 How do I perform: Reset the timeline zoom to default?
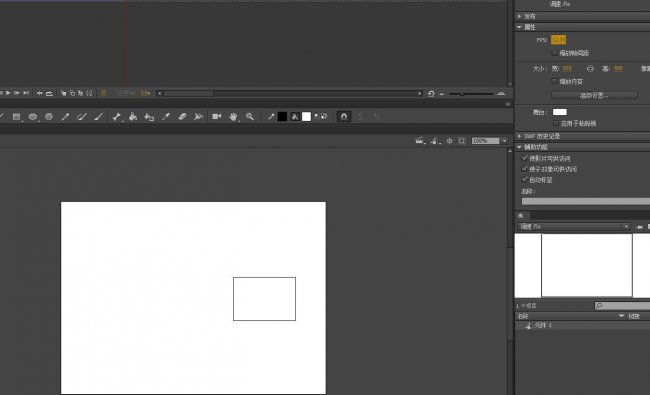(x=431, y=94)
